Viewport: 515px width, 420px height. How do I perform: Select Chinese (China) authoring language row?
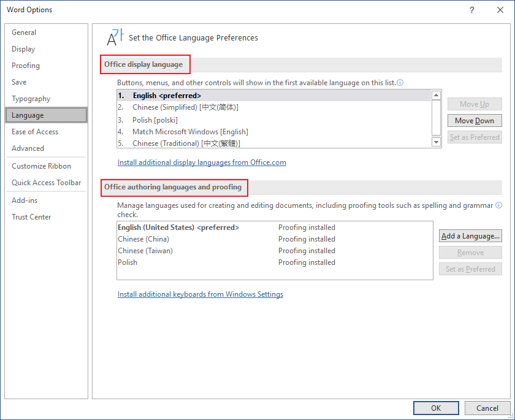coord(275,239)
